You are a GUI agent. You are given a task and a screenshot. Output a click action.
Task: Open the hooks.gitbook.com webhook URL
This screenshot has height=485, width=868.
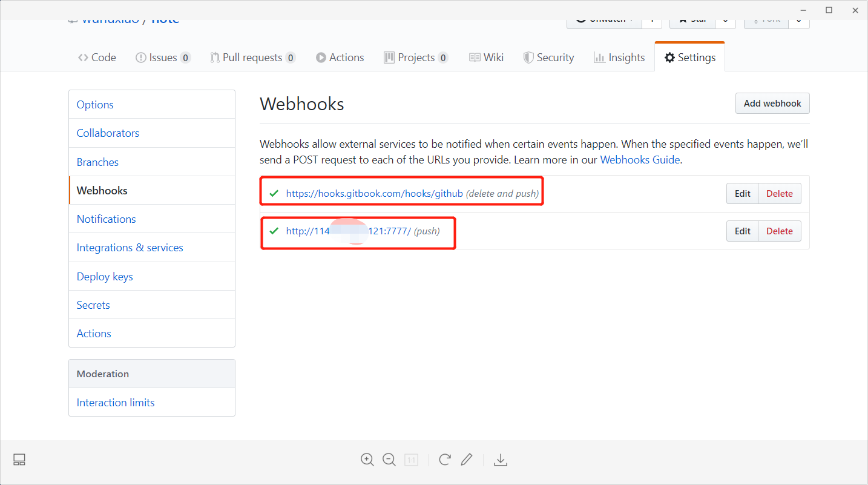coord(374,194)
